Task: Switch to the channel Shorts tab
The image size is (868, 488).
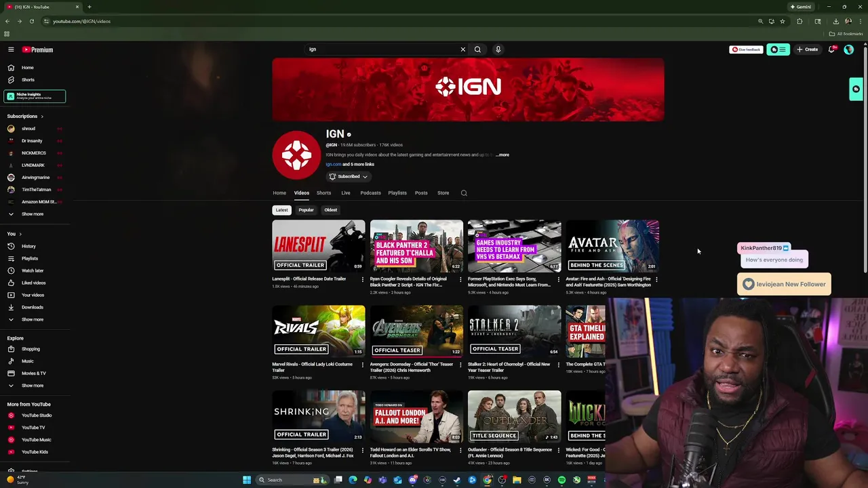Action: tap(323, 193)
